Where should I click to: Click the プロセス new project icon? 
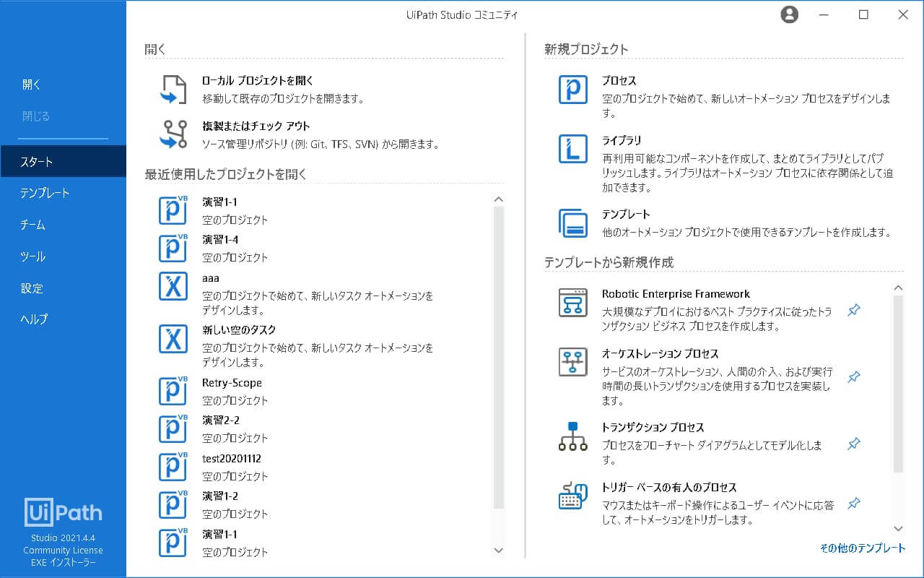coord(573,90)
